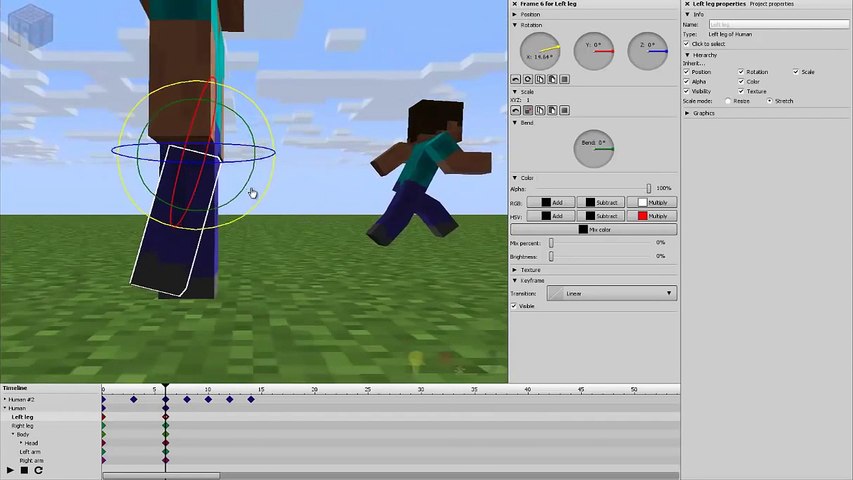Paste scale values with the paste icon
The width and height of the screenshot is (853, 480).
[x=552, y=110]
